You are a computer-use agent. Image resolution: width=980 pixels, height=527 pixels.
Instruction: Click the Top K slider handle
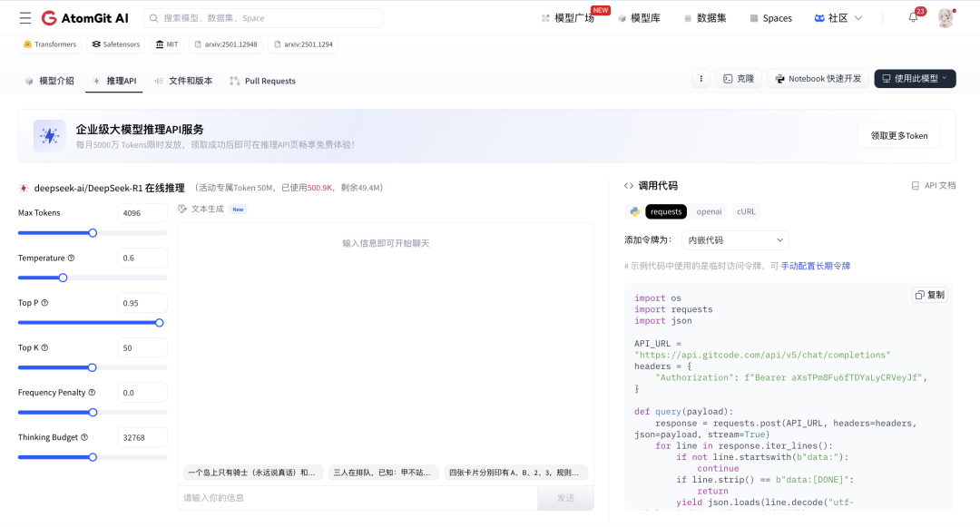click(92, 367)
